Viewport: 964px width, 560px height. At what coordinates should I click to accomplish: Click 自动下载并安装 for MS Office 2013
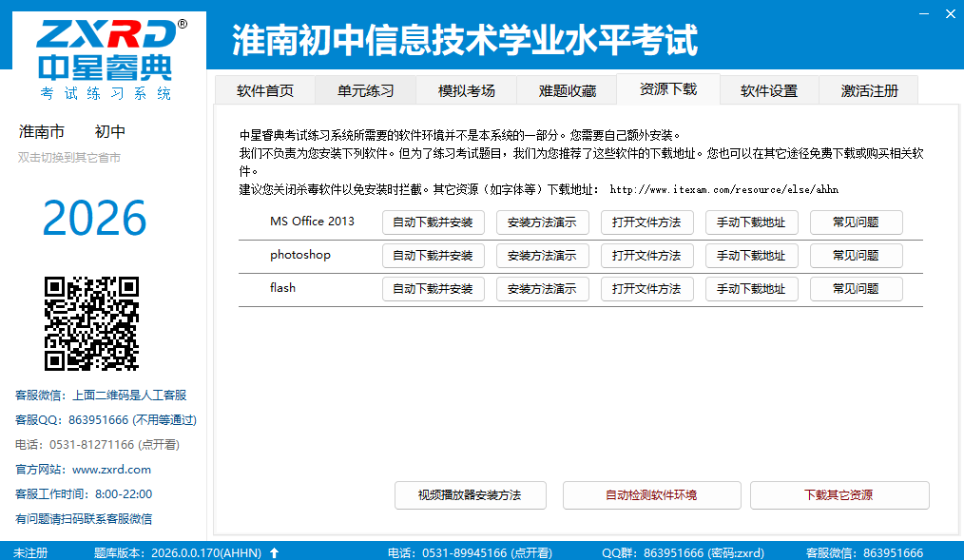click(x=434, y=222)
